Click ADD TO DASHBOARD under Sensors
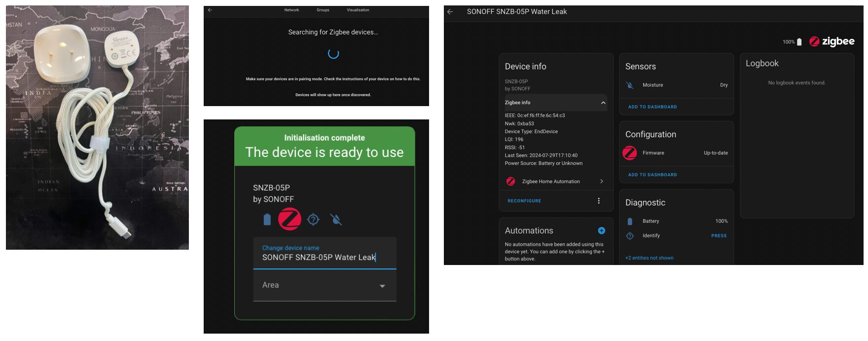The height and width of the screenshot is (341, 868). (652, 107)
